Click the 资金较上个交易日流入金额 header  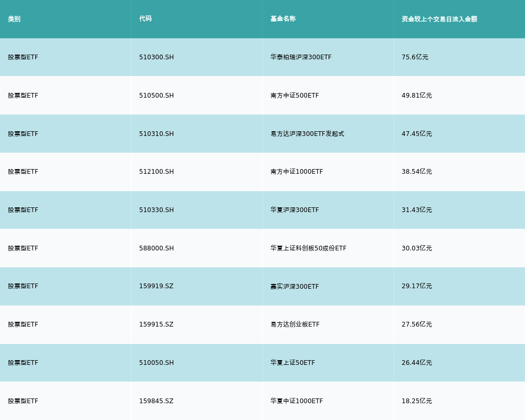(439, 19)
